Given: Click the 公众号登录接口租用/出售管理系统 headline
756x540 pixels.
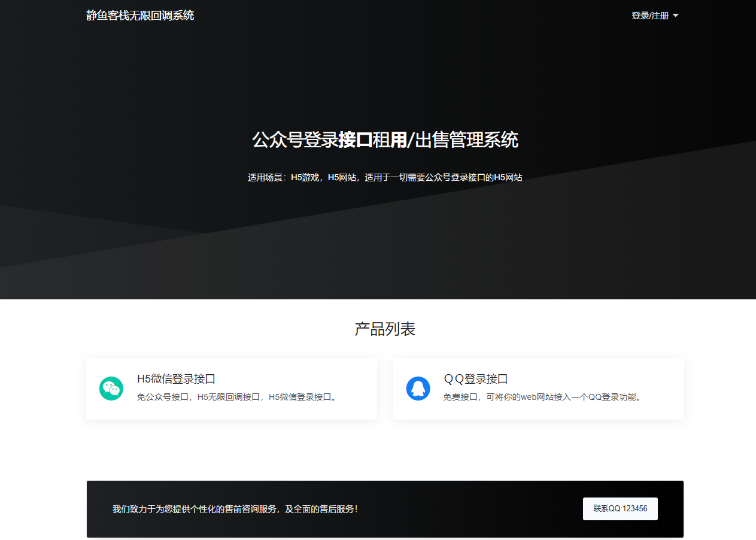Looking at the screenshot, I should (x=385, y=140).
